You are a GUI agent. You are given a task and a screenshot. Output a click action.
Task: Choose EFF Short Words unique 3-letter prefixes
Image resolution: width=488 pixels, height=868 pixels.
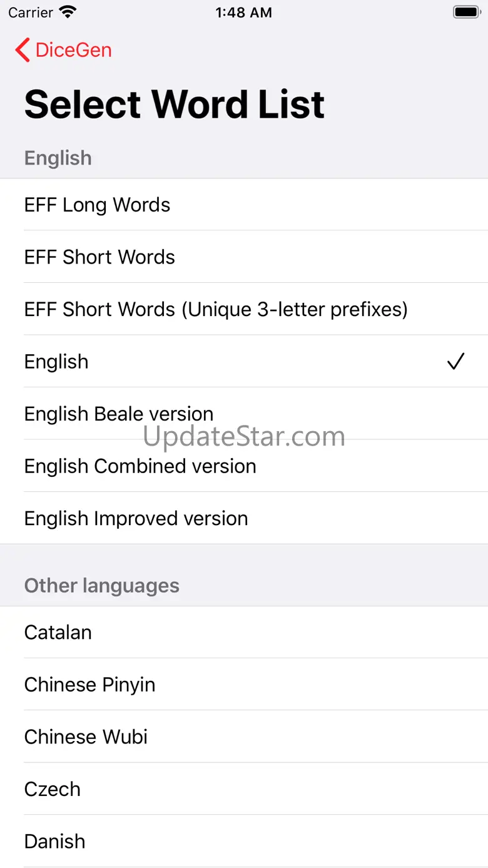(244, 309)
